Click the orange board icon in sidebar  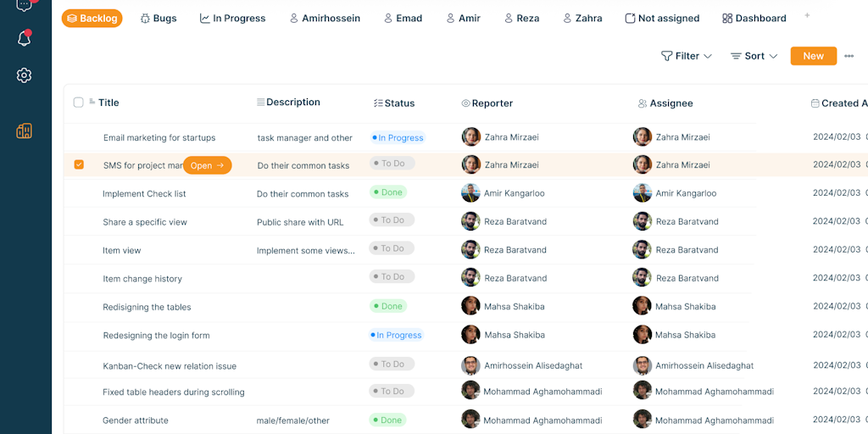tap(24, 131)
